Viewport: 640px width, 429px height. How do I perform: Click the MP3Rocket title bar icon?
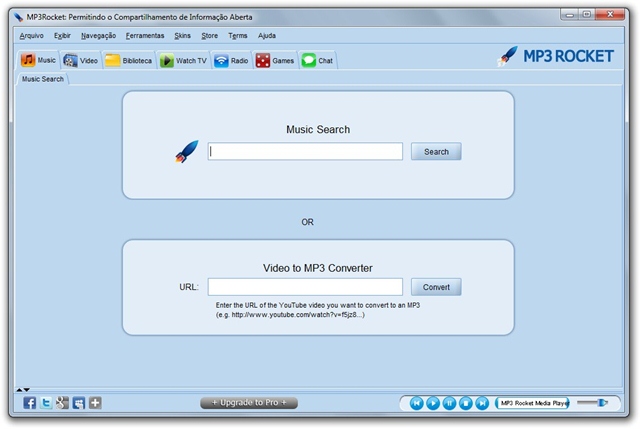pyautogui.click(x=18, y=17)
